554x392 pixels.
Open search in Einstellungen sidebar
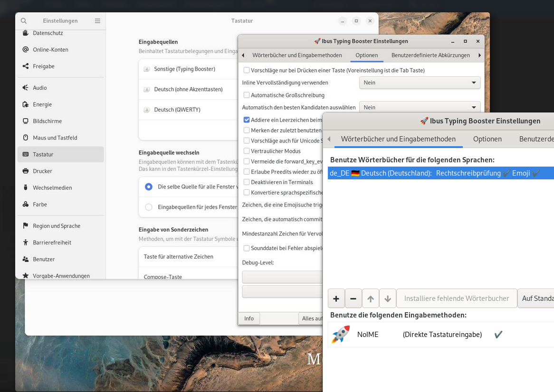tap(24, 21)
